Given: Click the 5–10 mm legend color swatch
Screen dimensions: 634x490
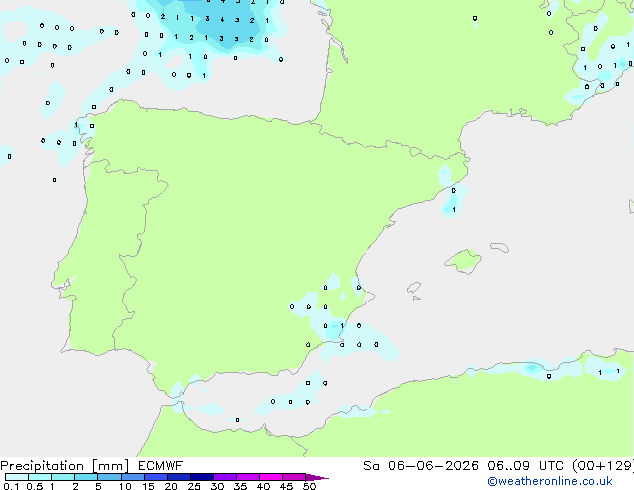Looking at the screenshot, I should (x=109, y=477).
